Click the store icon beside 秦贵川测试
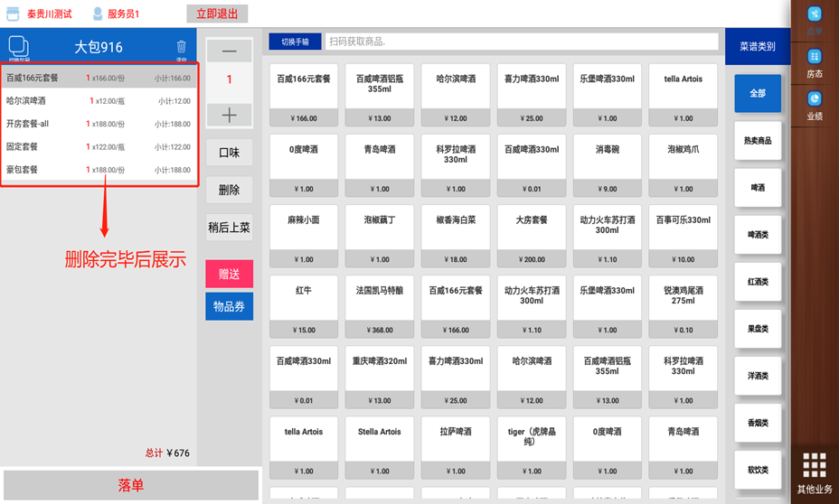Image resolution: width=839 pixels, height=504 pixels. point(13,14)
